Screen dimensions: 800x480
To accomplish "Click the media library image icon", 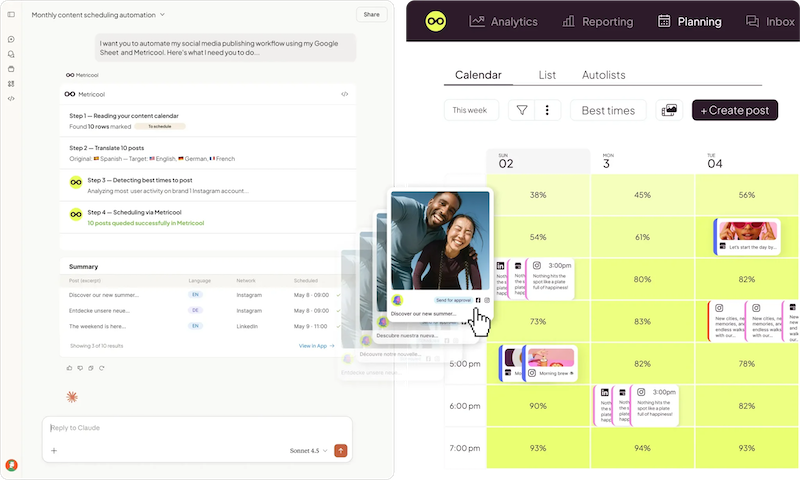I will [x=669, y=110].
